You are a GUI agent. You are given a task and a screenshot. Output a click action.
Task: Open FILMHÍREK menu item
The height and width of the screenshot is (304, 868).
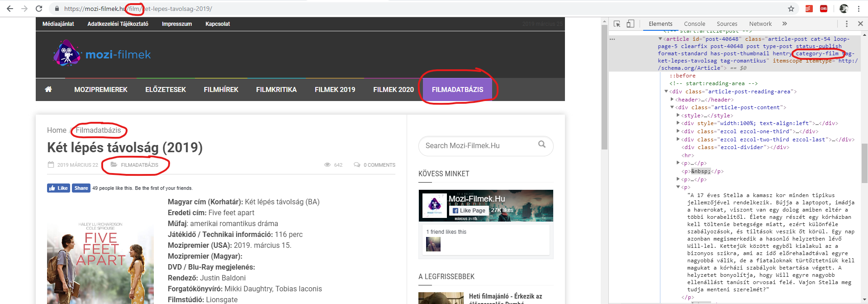tap(221, 90)
